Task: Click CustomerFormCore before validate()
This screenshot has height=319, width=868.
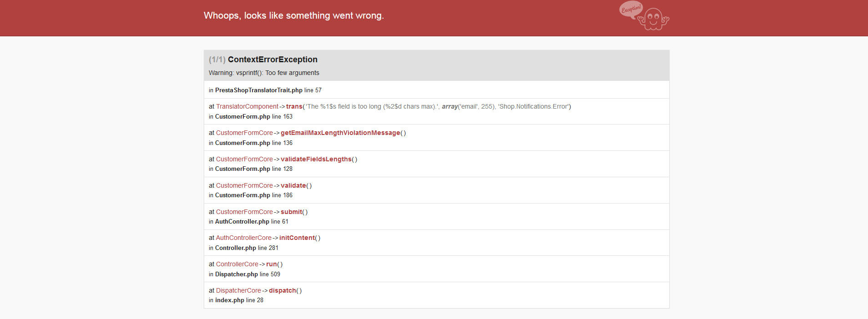Action: tap(244, 185)
